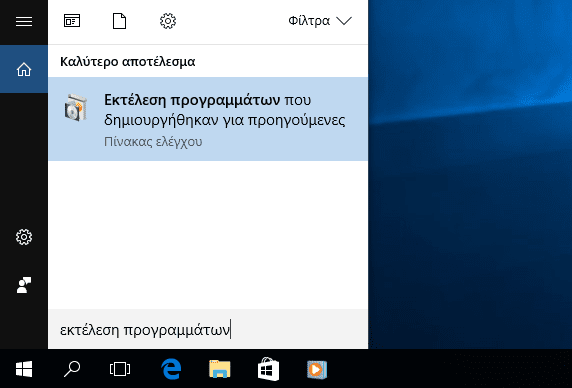The image size is (572, 388).
Task: Filter results by documents icon
Action: pyautogui.click(x=119, y=21)
